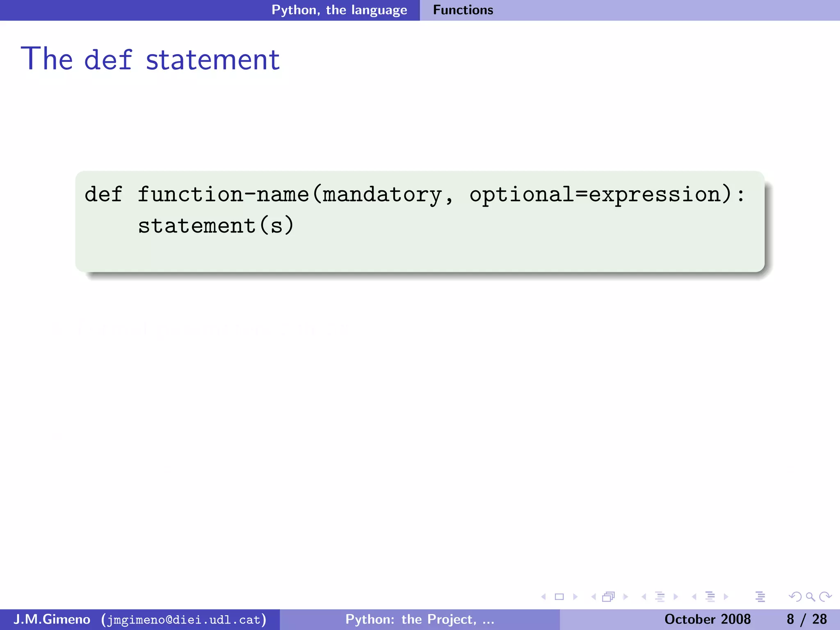
Task: Go to next subsection arrow
Action: point(676,597)
